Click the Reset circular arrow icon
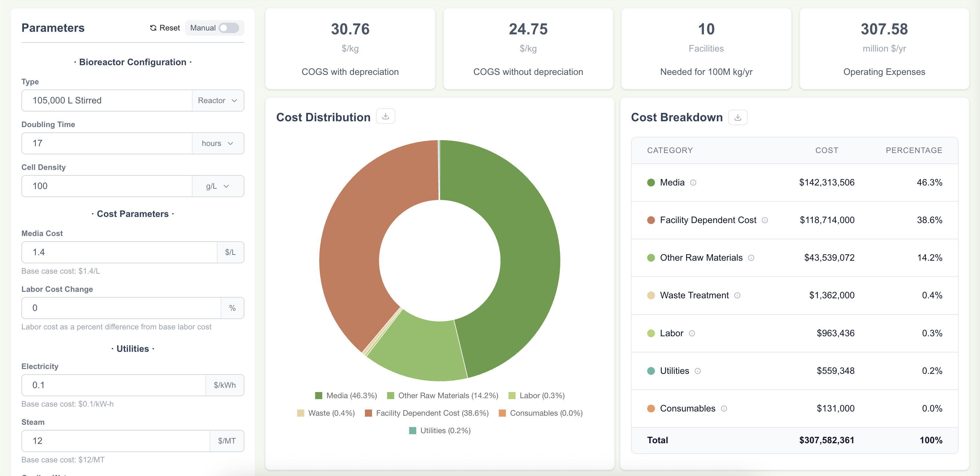This screenshot has height=476, width=980. pyautogui.click(x=153, y=28)
